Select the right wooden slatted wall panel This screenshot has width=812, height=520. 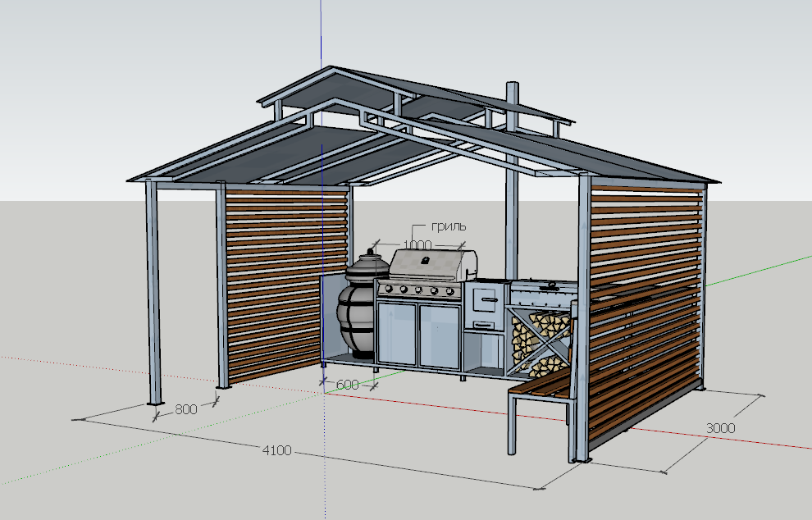click(644, 312)
